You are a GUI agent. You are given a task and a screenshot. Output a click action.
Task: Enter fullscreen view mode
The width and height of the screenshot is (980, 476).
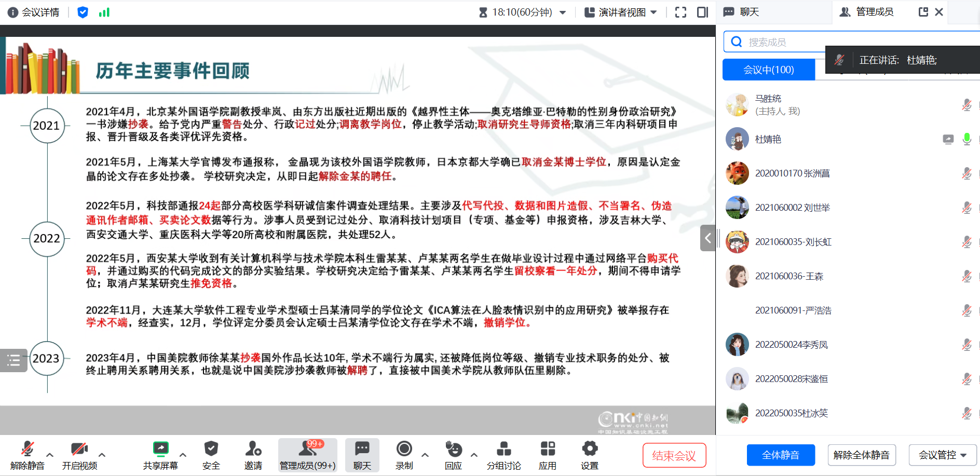pyautogui.click(x=680, y=12)
